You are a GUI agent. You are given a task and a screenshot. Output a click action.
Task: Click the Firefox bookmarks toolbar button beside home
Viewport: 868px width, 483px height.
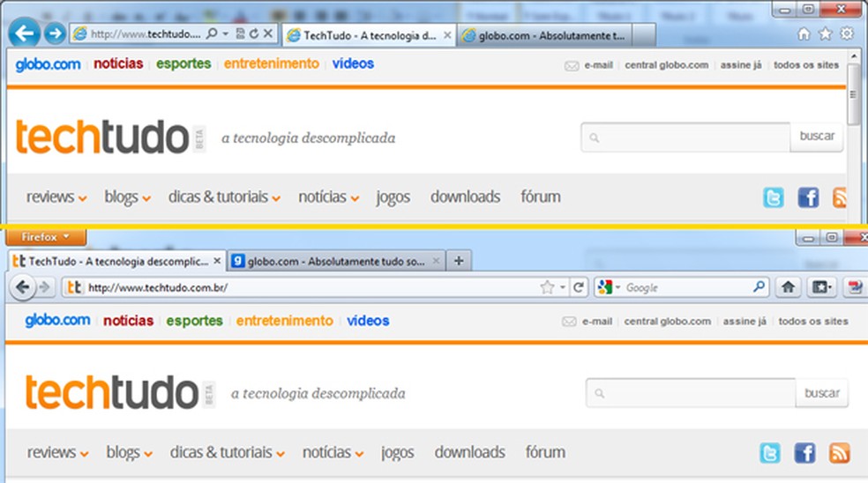pos(821,286)
